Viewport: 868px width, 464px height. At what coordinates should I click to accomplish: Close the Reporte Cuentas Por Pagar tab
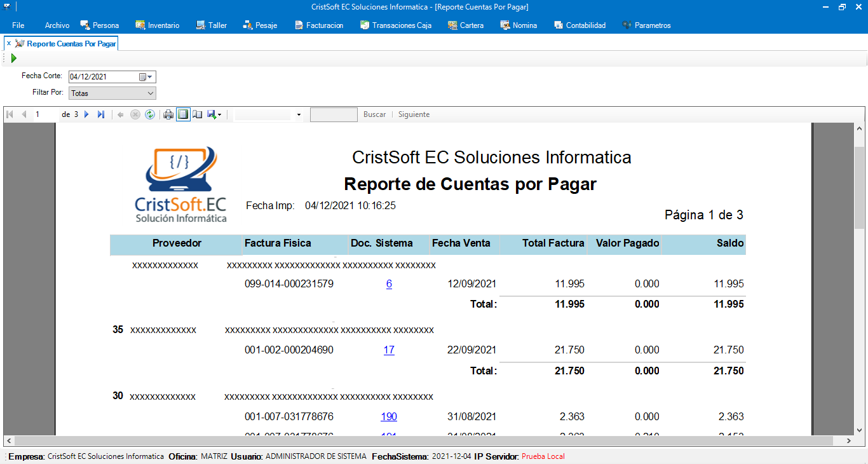[x=8, y=44]
